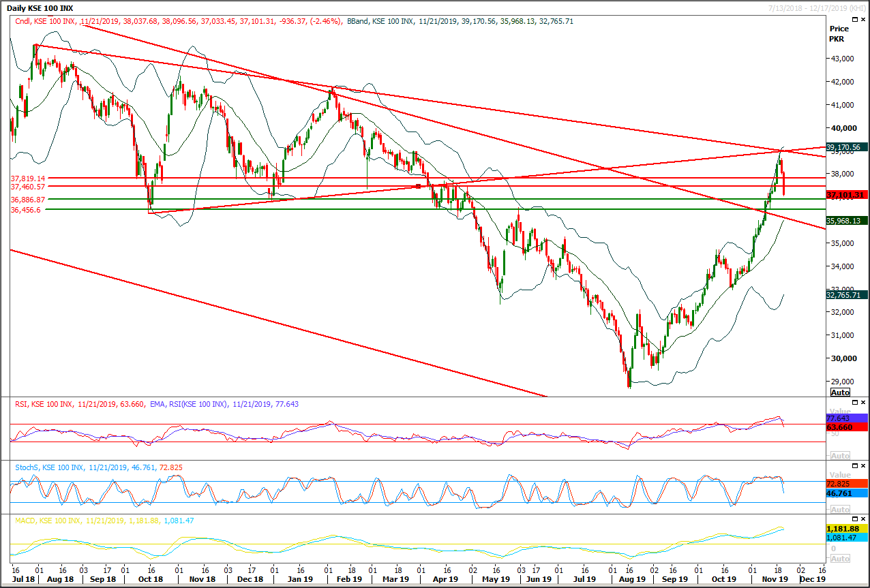Click the 46.761 StochS value tag

pos(847,493)
